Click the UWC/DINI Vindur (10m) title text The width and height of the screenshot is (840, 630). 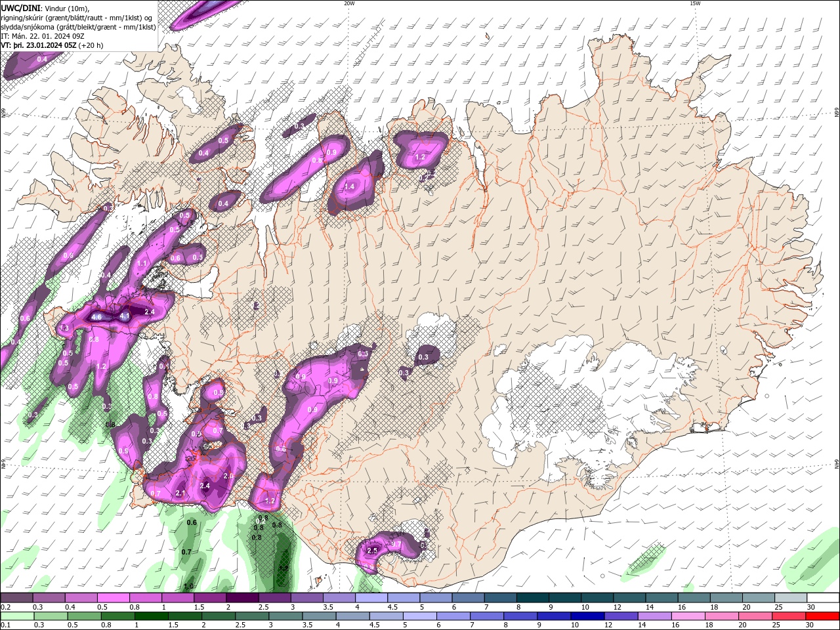click(45, 8)
